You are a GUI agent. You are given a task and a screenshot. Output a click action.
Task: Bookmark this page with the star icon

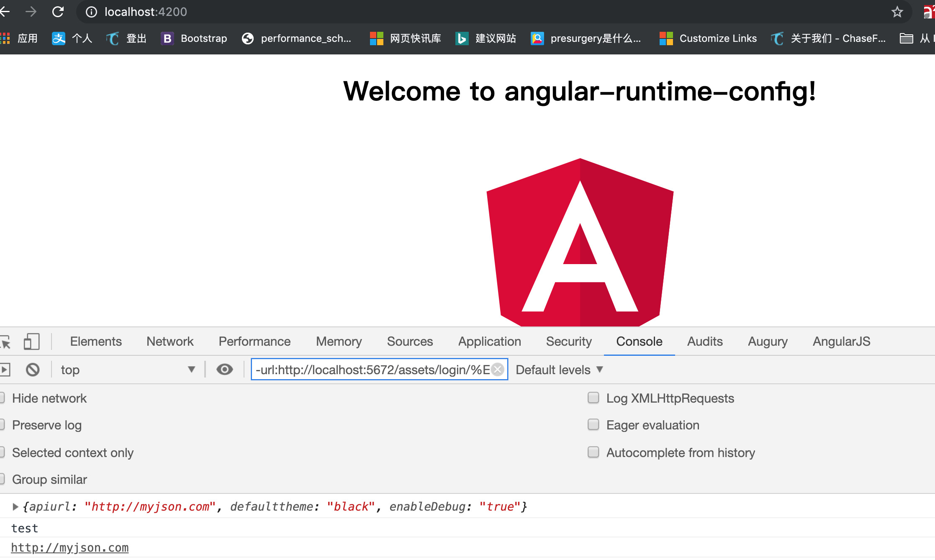[x=897, y=12]
